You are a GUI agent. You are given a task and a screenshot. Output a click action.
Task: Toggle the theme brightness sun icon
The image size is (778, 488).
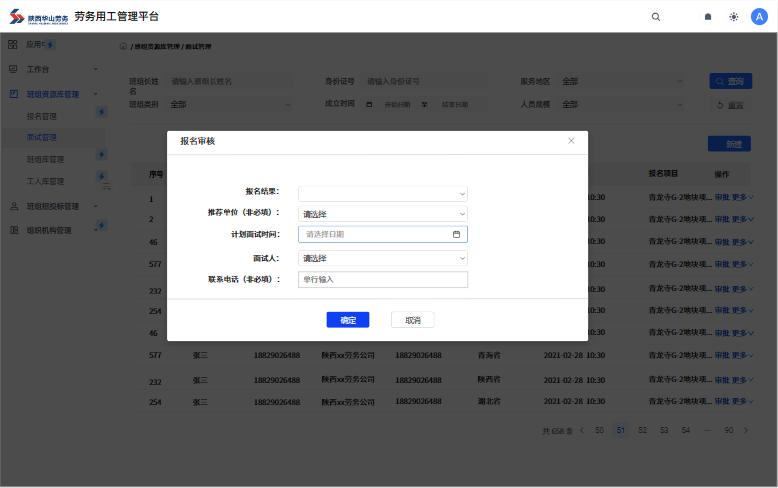coord(734,17)
